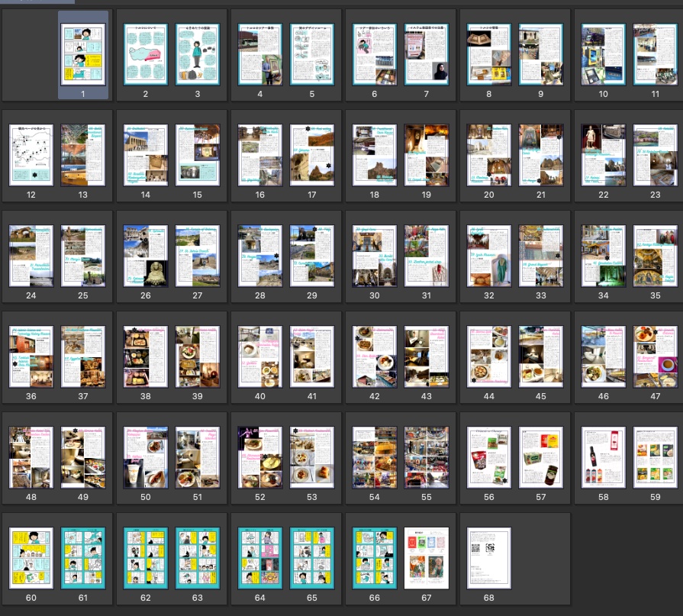Image resolution: width=683 pixels, height=616 pixels.
Task: Click page 67 with book covers
Action: coord(427,558)
